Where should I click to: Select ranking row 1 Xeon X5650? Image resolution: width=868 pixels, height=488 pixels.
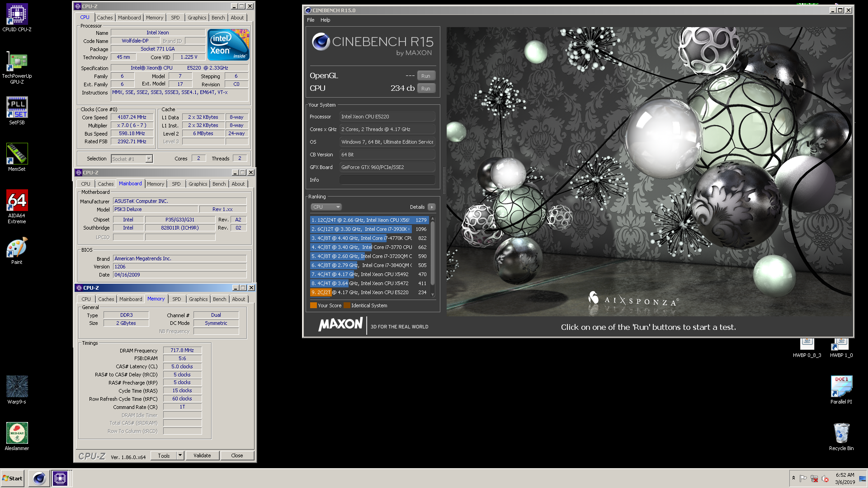coord(369,220)
